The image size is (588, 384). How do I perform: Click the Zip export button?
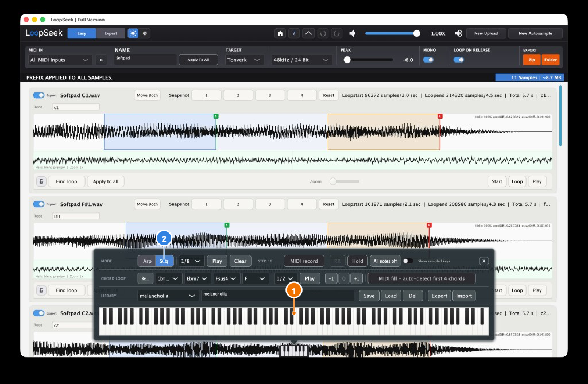tap(532, 60)
